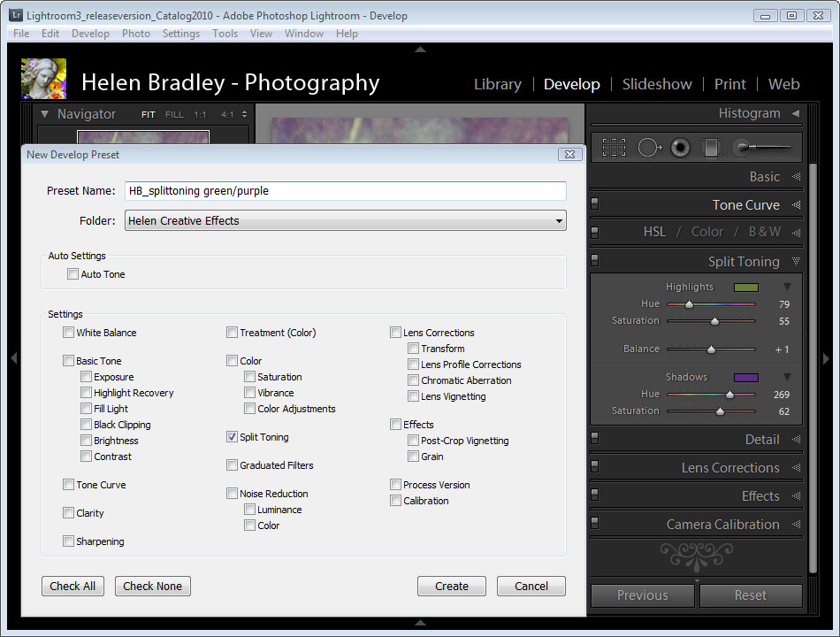Click the identity plate statue image
This screenshot has height=637, width=840.
click(43, 79)
